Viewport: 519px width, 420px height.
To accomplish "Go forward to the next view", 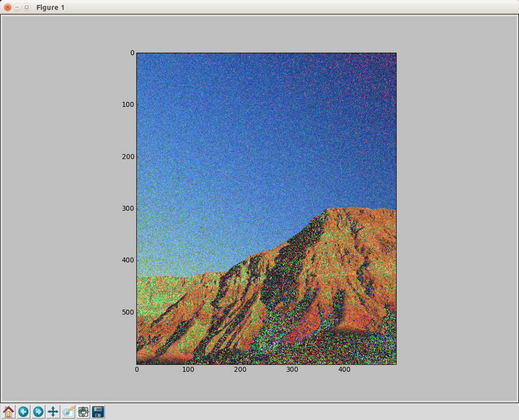I will tap(38, 412).
